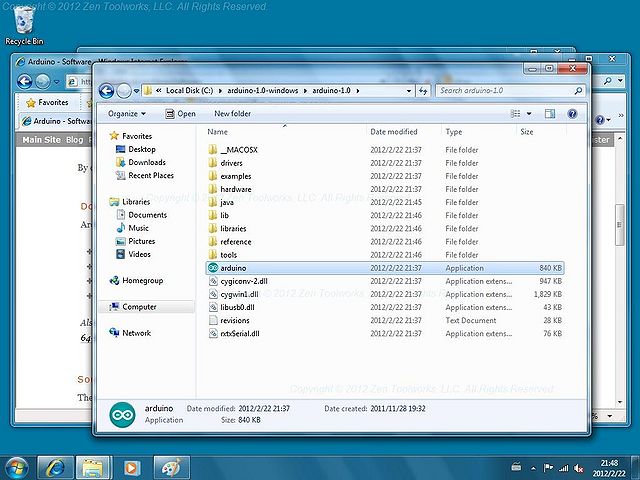Select the hardware folder icon
The width and height of the screenshot is (640, 480).
click(213, 189)
